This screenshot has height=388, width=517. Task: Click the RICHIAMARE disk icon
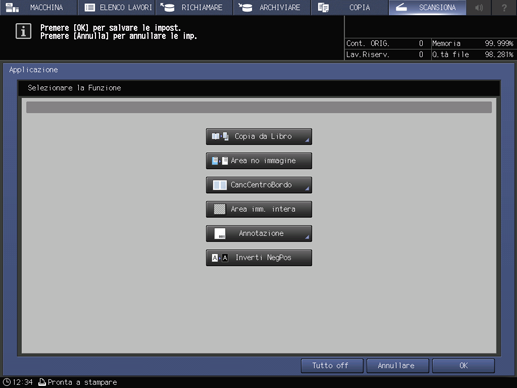168,7
